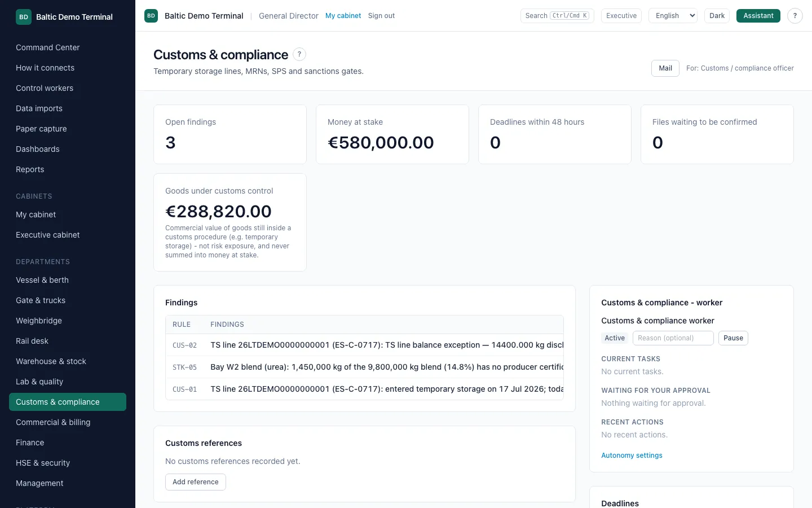Open Vessel & berth department

(x=68, y=280)
